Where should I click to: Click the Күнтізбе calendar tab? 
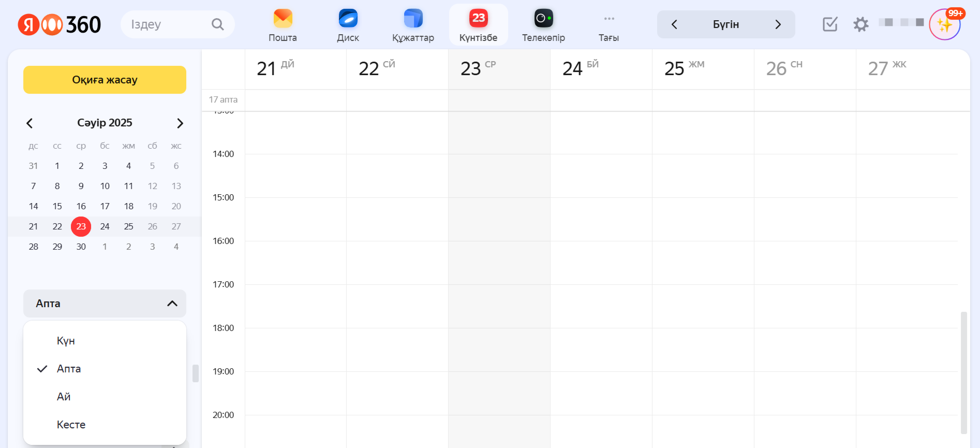[x=478, y=25]
